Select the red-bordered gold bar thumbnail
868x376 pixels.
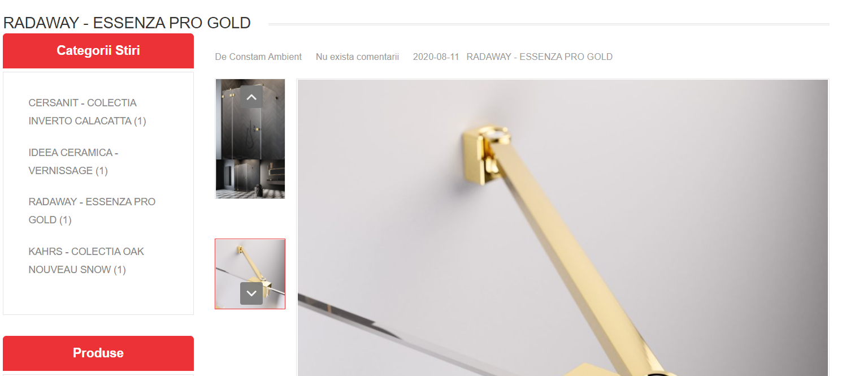point(250,274)
